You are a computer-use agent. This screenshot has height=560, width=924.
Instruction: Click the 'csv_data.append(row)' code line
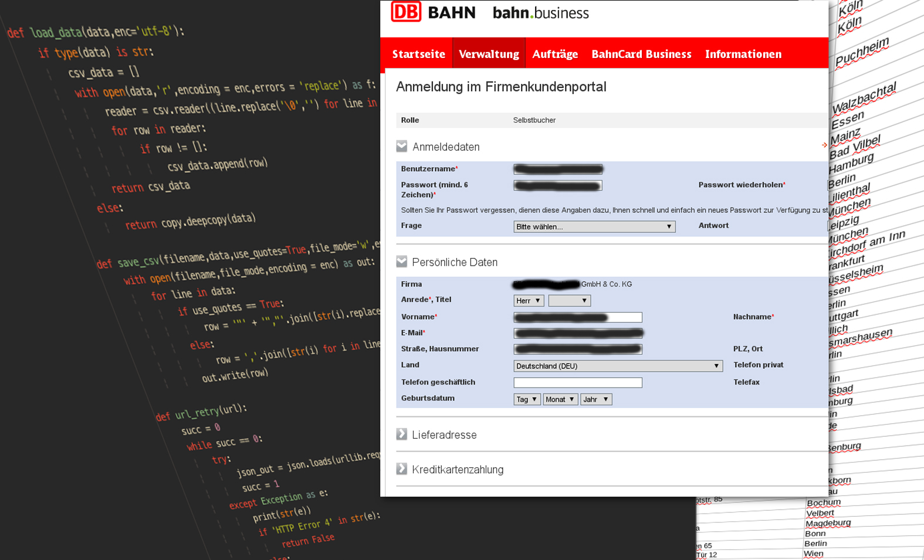pyautogui.click(x=218, y=165)
